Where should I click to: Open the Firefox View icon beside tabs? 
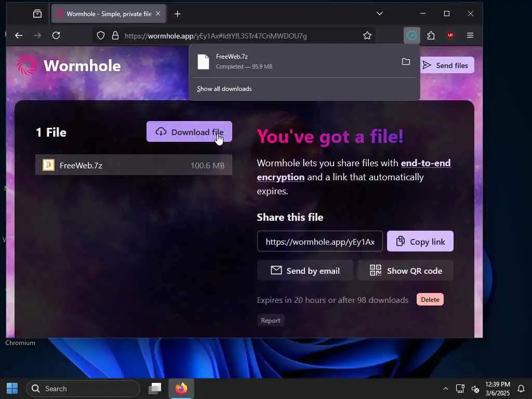pyautogui.click(x=37, y=14)
